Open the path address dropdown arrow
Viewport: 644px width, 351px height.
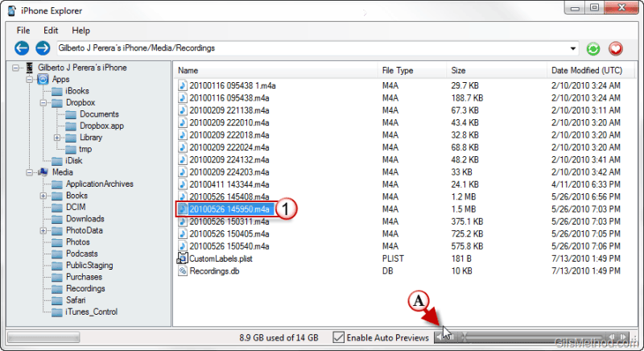(572, 48)
